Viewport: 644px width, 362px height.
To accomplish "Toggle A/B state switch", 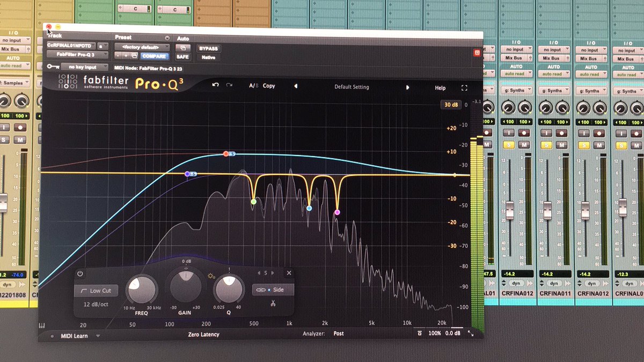I will click(x=253, y=86).
